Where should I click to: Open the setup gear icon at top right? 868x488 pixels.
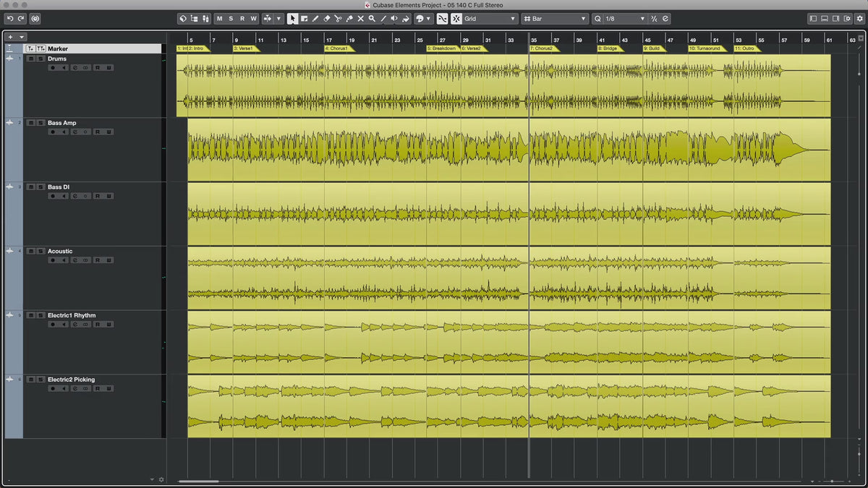tap(859, 19)
